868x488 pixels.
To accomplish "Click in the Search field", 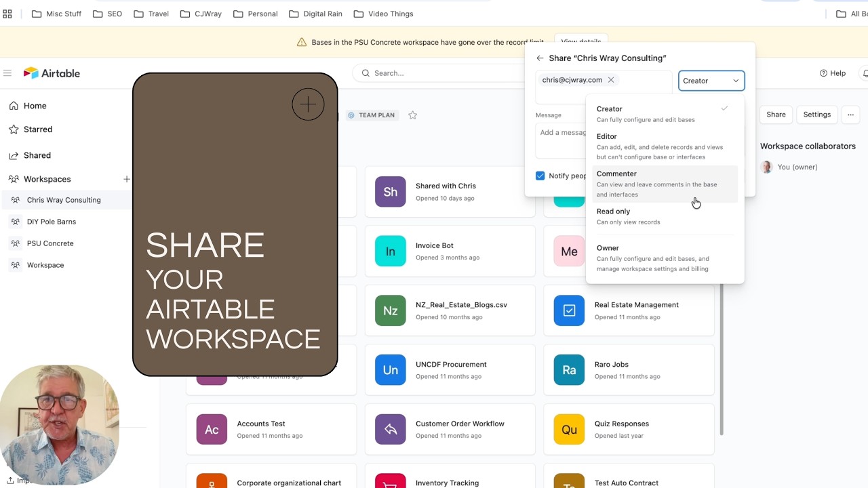I will [439, 73].
